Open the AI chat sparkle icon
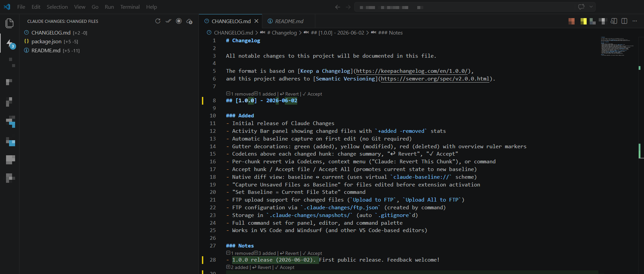This screenshot has width=644, height=274. [581, 7]
